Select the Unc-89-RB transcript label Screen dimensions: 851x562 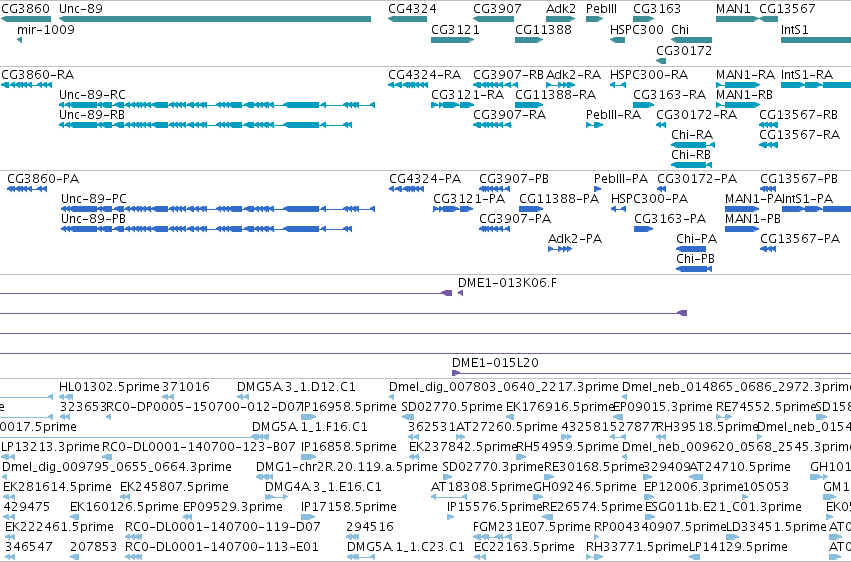(x=92, y=114)
